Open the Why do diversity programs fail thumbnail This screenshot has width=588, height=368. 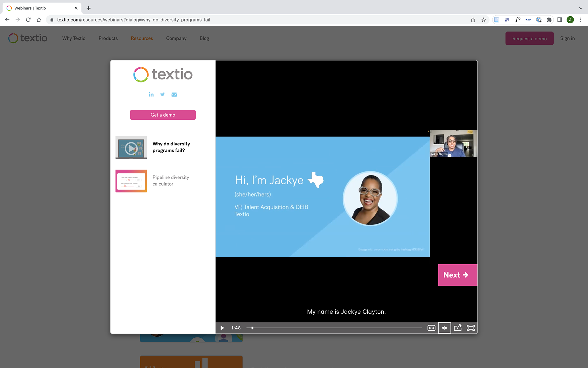point(131,148)
